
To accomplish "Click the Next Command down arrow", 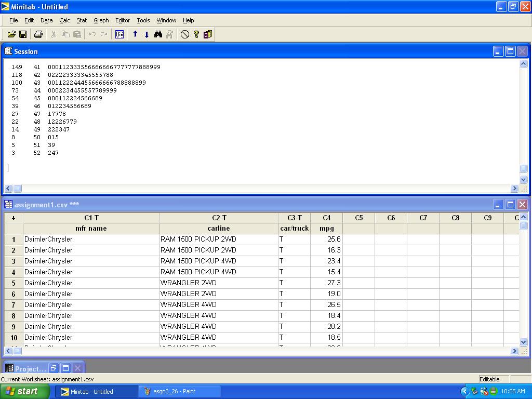I will tap(147, 34).
